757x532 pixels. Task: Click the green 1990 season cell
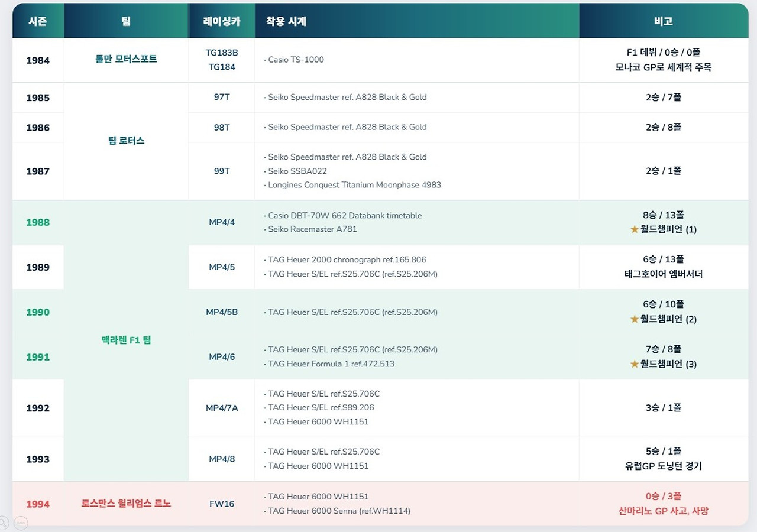click(38, 312)
